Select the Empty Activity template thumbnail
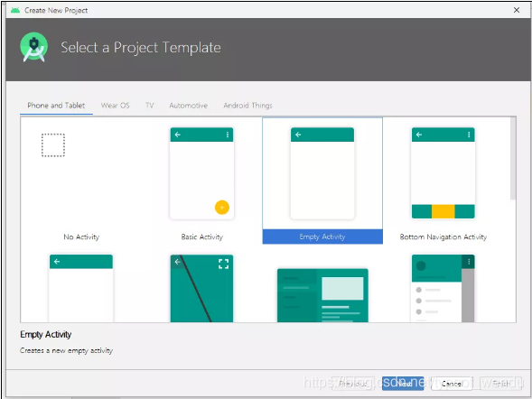 pos(322,173)
